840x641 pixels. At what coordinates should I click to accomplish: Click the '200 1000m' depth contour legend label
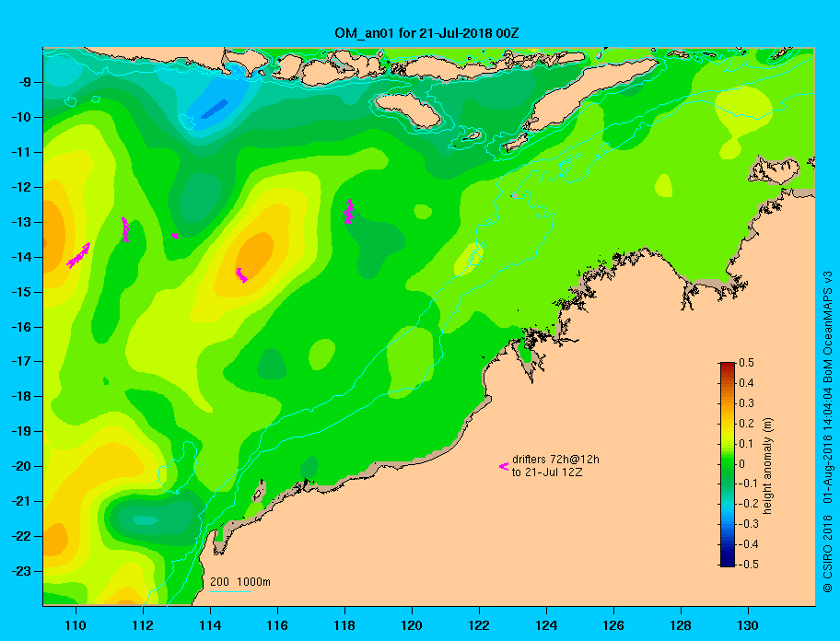pyautogui.click(x=240, y=582)
